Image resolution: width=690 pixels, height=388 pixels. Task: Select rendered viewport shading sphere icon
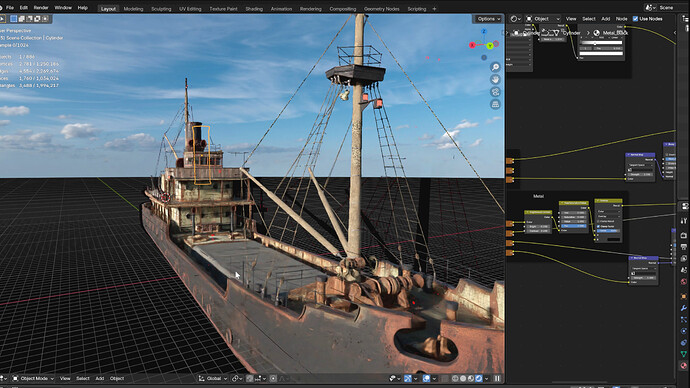(479, 378)
